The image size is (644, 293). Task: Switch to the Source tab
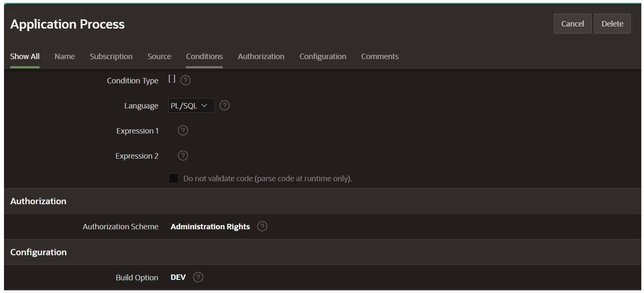click(159, 56)
